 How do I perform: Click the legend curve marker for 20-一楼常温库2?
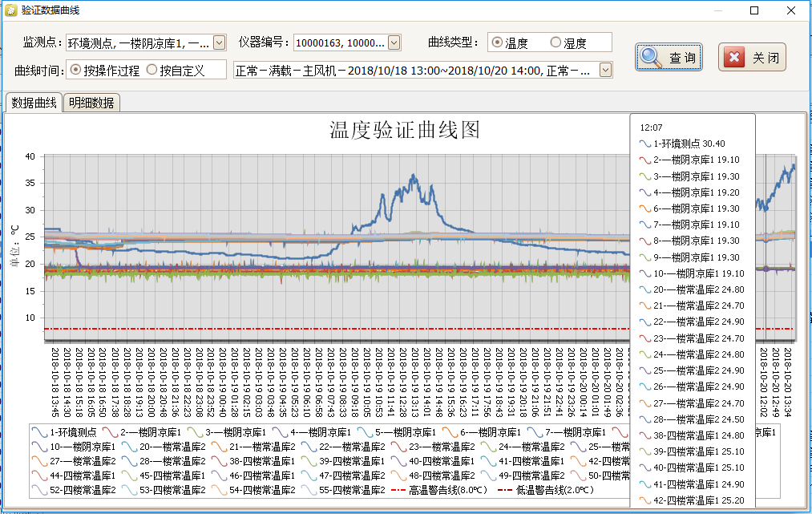point(129,447)
